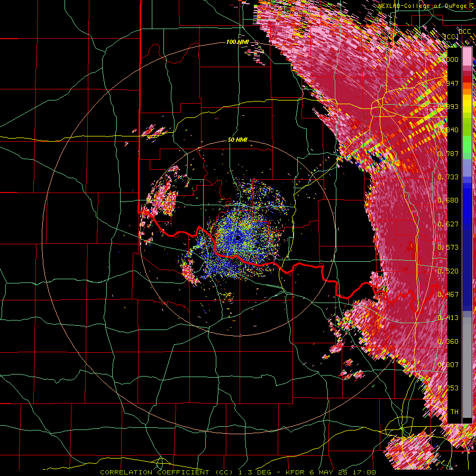476x476 pixels.
Task: Select the 0.680 legend value
Action: coord(448,200)
